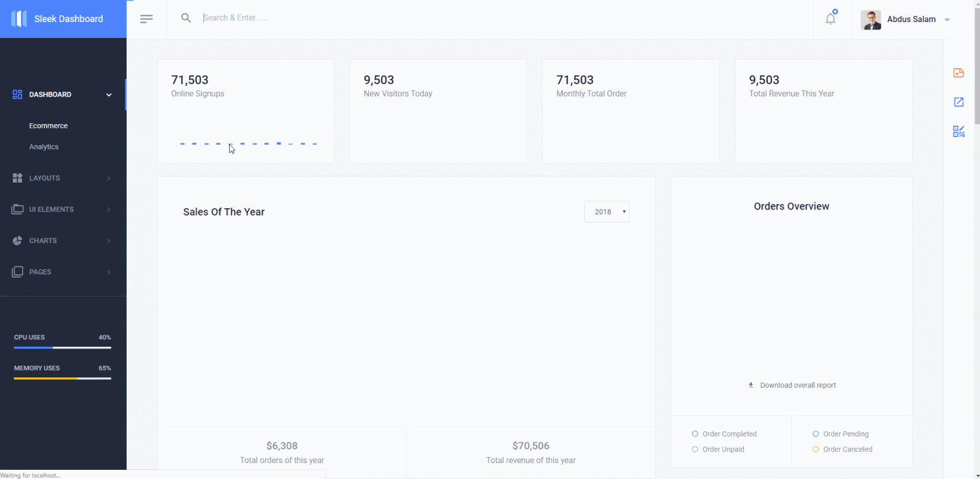Image resolution: width=980 pixels, height=479 pixels.
Task: Click the Sleek Dashboard logo icon
Action: coord(19,19)
